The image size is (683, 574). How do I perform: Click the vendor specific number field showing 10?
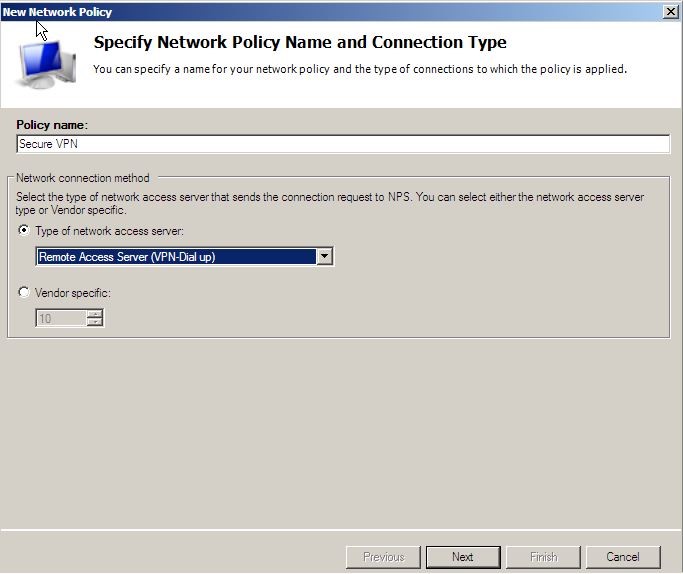coord(61,318)
